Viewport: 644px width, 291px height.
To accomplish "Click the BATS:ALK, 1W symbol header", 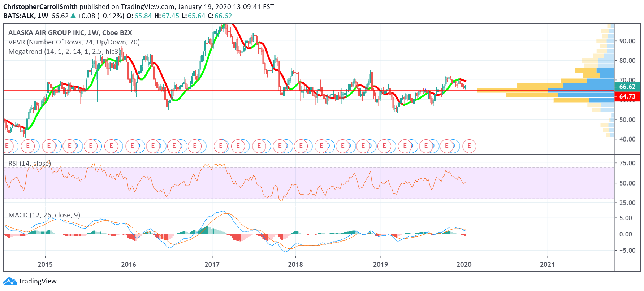I will (26, 16).
